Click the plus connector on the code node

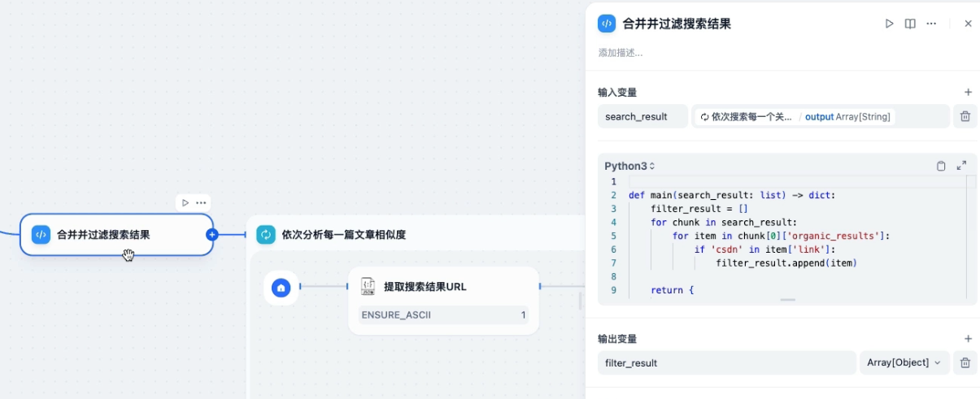(212, 235)
